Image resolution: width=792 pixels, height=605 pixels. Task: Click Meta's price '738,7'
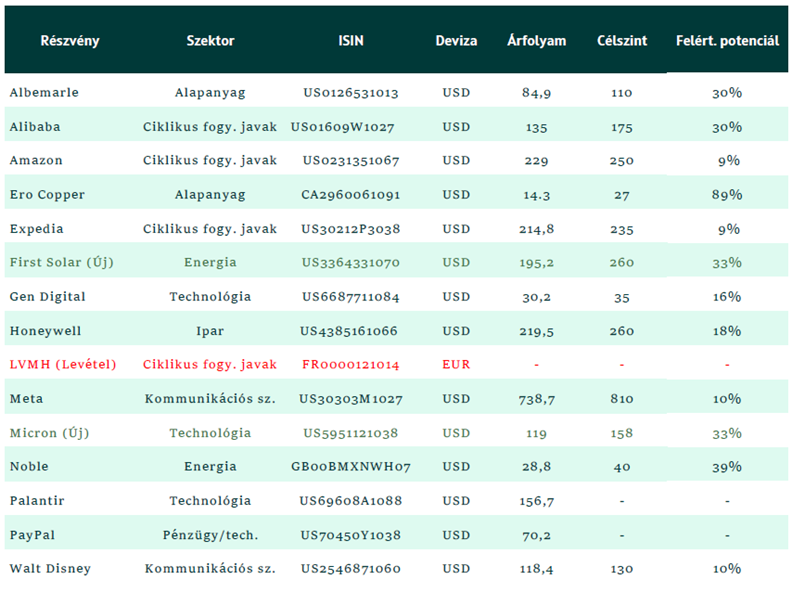point(536,399)
